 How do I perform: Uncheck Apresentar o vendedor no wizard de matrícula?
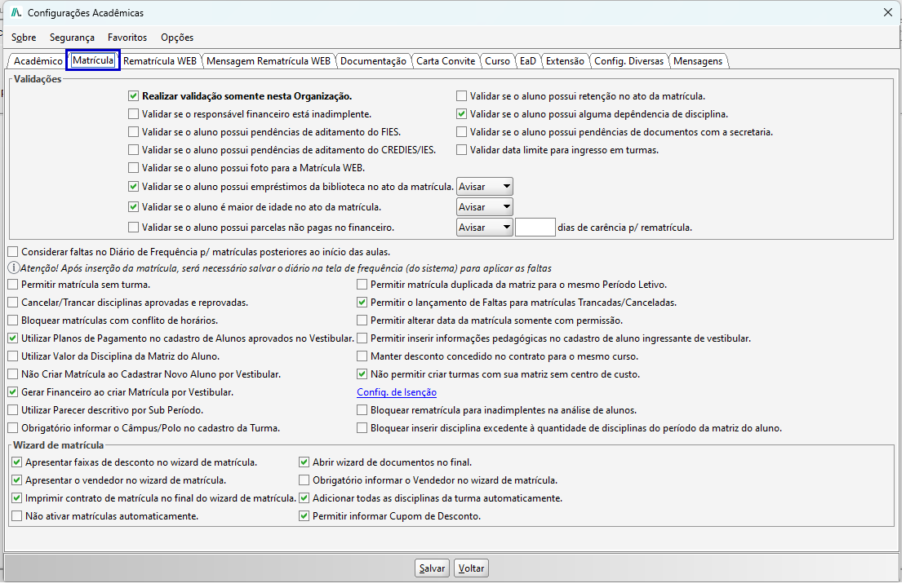point(17,480)
